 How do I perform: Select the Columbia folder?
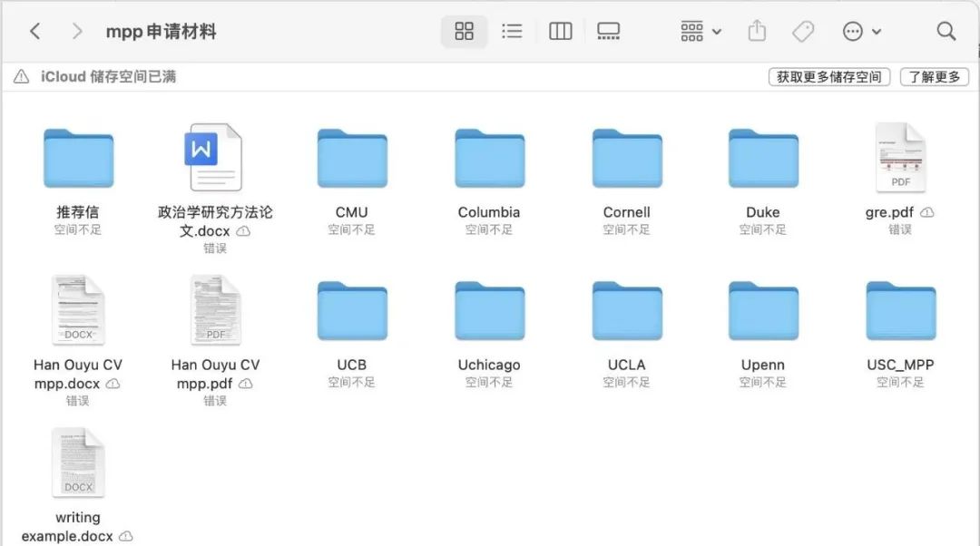click(x=490, y=158)
